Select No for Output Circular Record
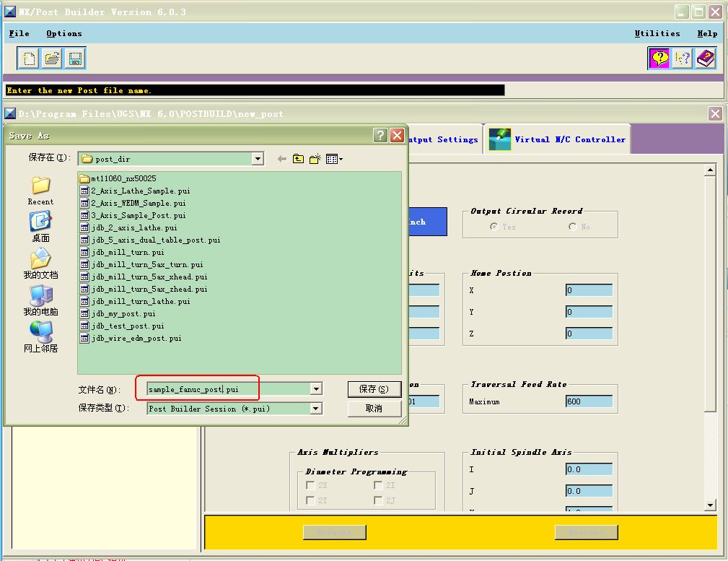Screen dimensions: 728x561 tap(572, 227)
